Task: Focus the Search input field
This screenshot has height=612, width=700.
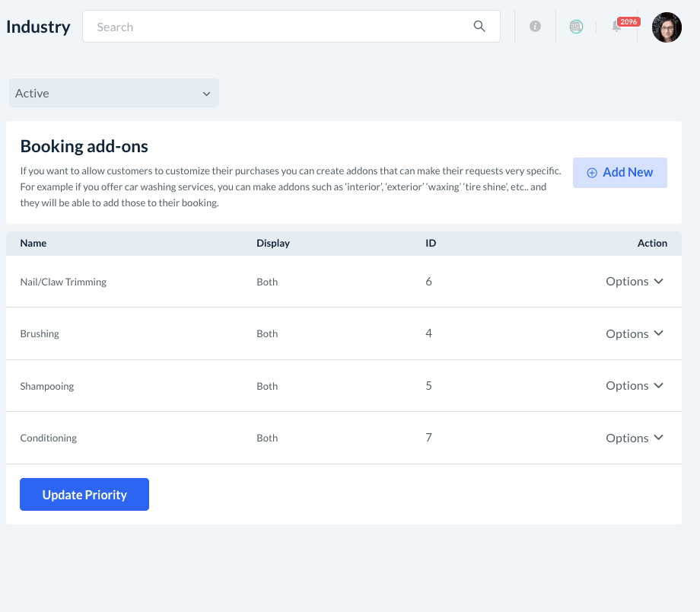Action: (282, 27)
